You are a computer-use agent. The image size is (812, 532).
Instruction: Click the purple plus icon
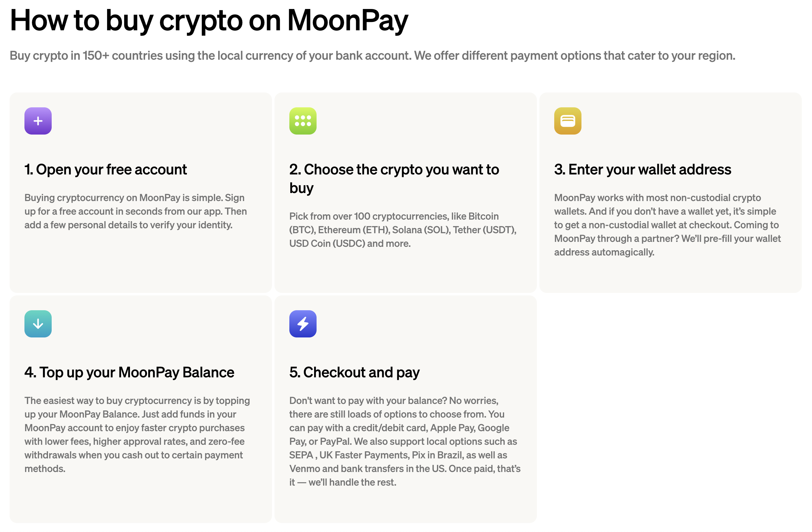pyautogui.click(x=38, y=121)
